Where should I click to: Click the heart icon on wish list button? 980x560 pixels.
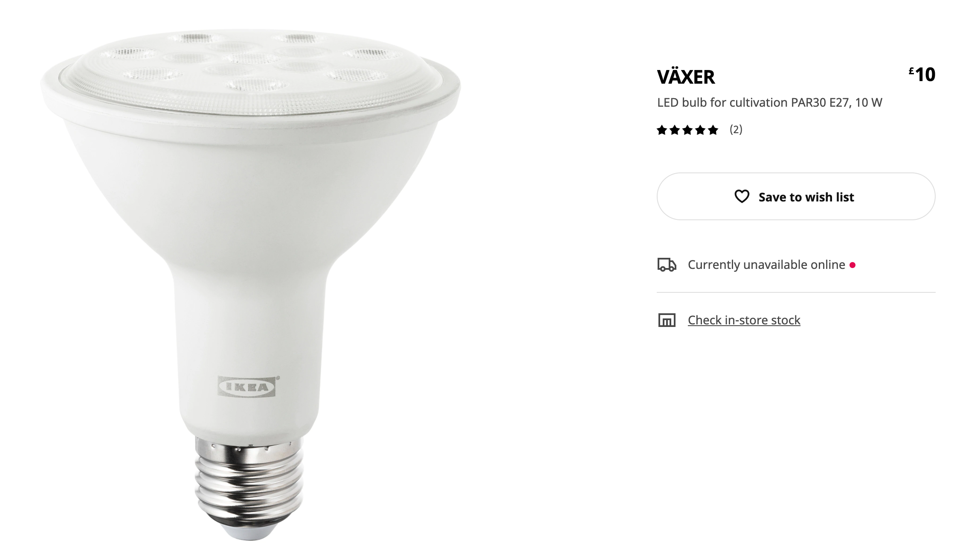tap(742, 196)
